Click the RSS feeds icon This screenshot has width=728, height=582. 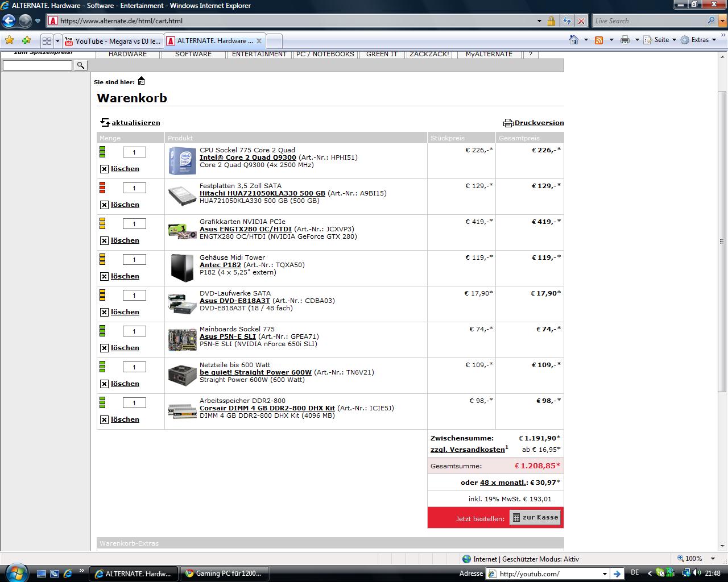pyautogui.click(x=599, y=40)
